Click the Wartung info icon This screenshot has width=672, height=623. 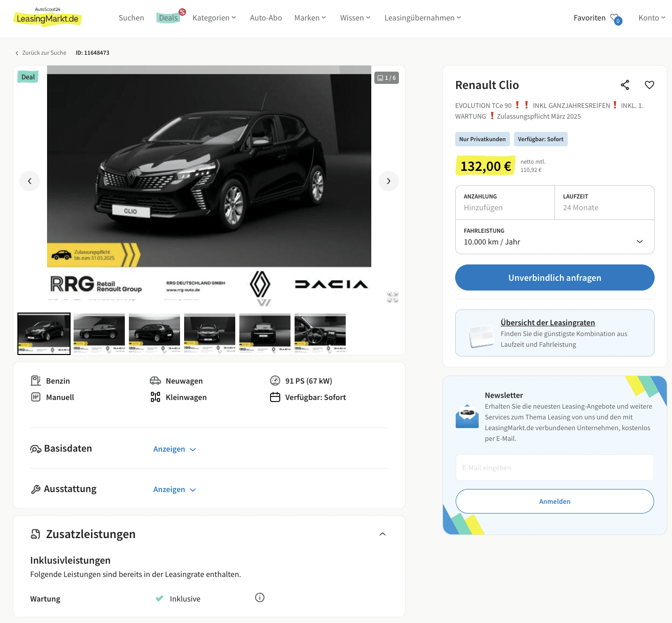pyautogui.click(x=260, y=597)
